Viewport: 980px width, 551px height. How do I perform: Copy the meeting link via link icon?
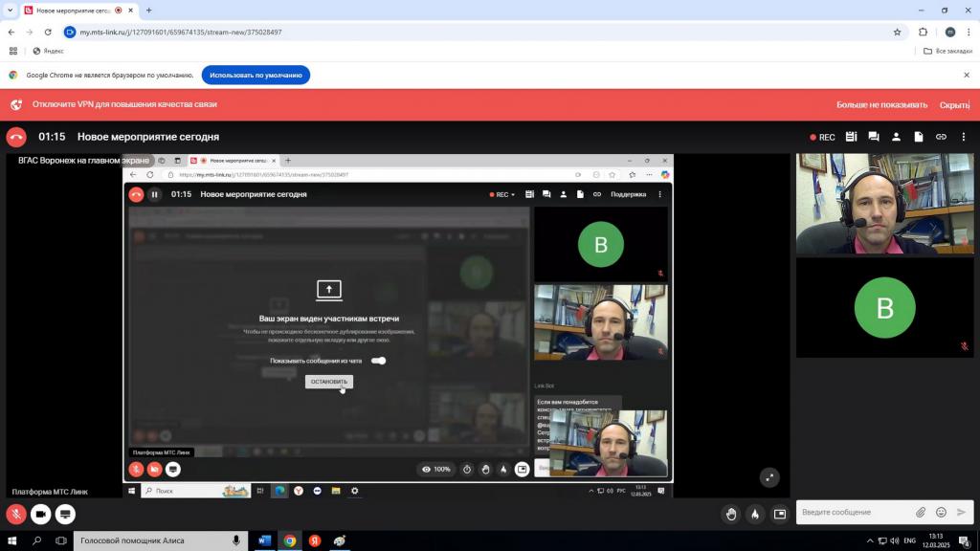941,137
